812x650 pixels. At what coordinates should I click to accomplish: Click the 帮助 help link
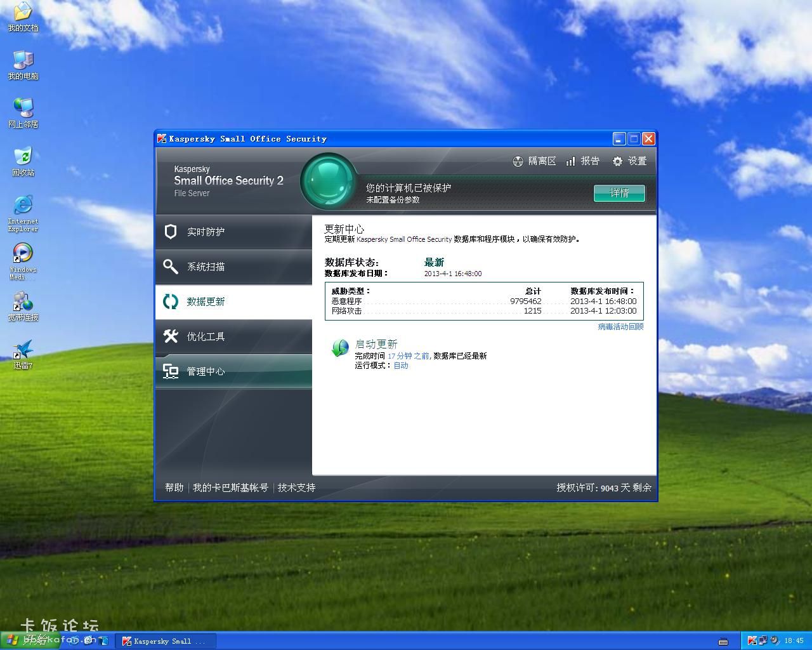click(174, 487)
